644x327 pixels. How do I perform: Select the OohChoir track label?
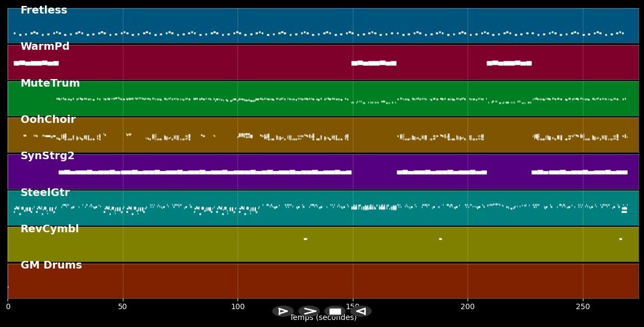point(48,120)
